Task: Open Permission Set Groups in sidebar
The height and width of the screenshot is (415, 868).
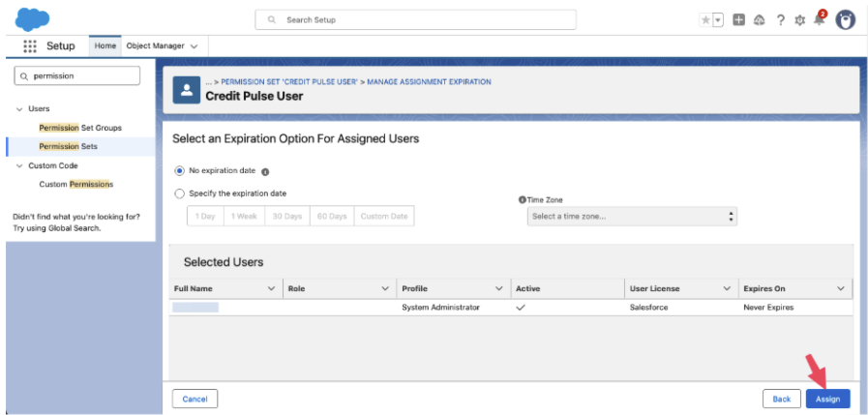Action: pos(80,128)
